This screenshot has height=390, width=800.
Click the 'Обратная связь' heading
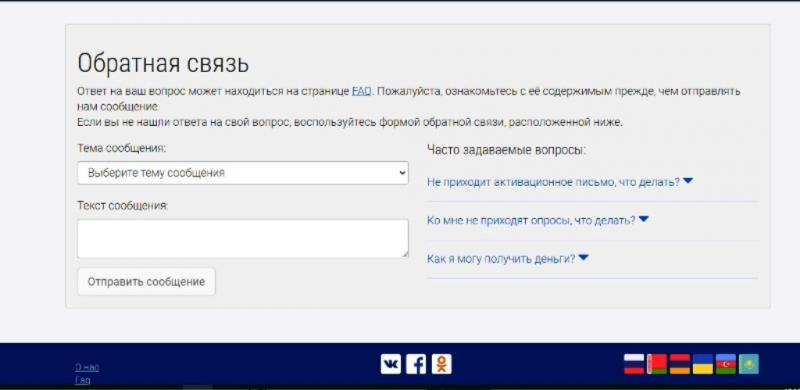(163, 63)
